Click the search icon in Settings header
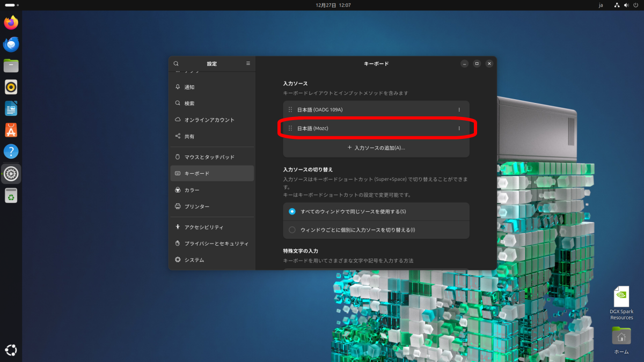The height and width of the screenshot is (362, 644). coord(176,63)
